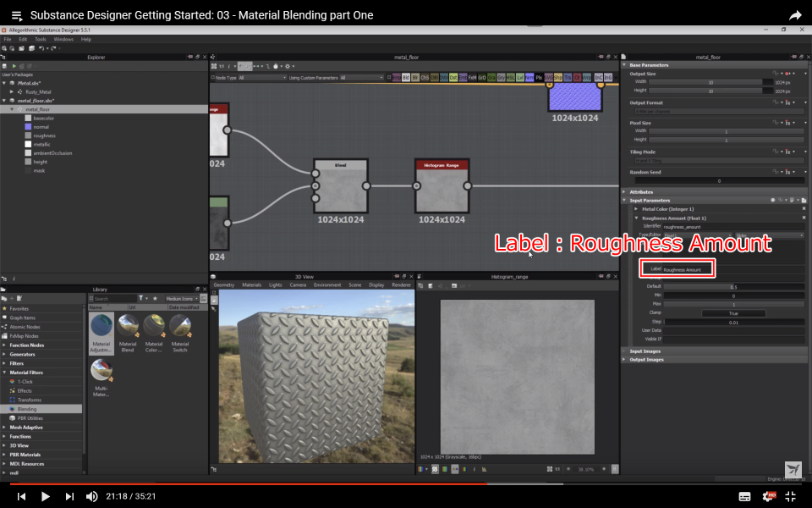Select the basecolor output
The width and height of the screenshot is (812, 508).
point(43,119)
